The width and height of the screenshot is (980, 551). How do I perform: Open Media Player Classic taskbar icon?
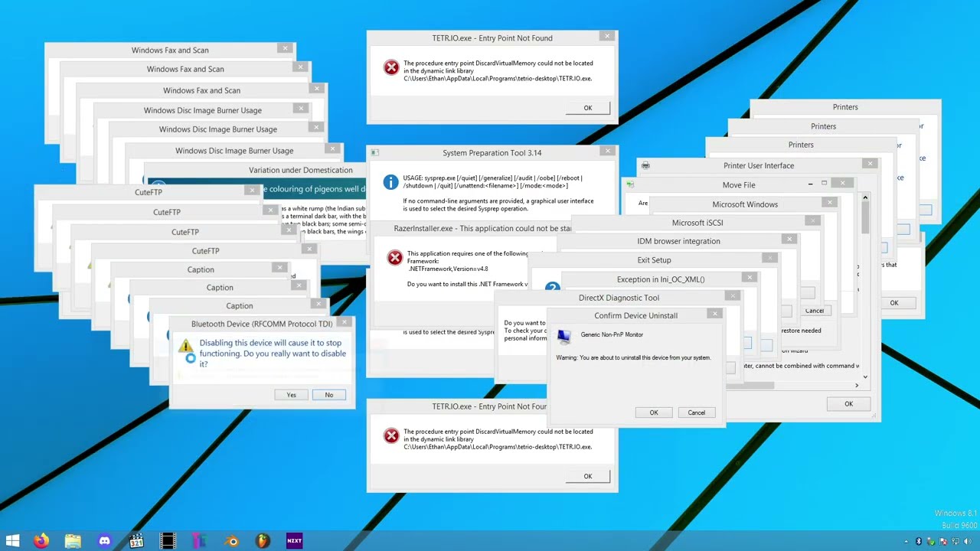pos(136,541)
